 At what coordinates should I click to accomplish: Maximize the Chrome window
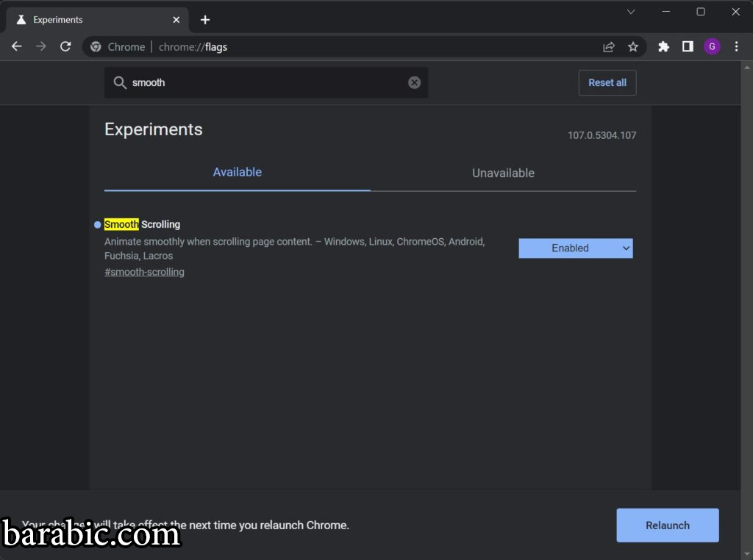coord(701,12)
